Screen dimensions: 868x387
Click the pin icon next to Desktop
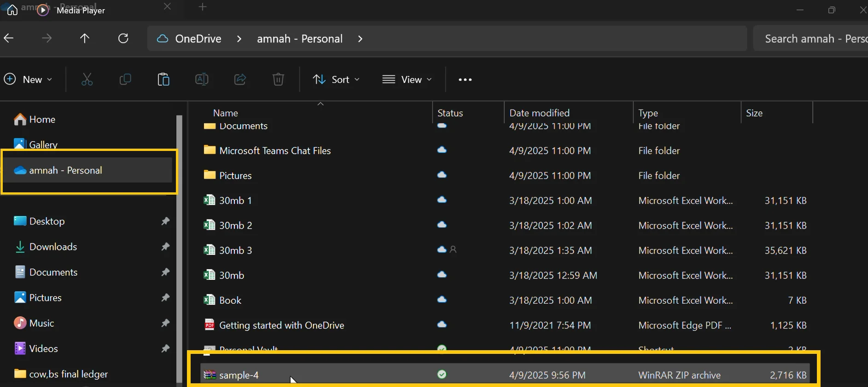[x=165, y=221]
